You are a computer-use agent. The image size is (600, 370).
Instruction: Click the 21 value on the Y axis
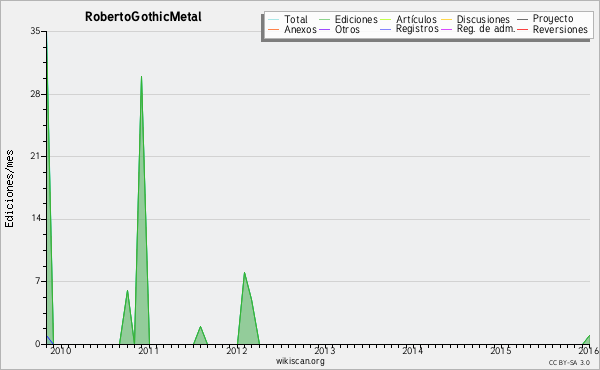[x=35, y=156]
